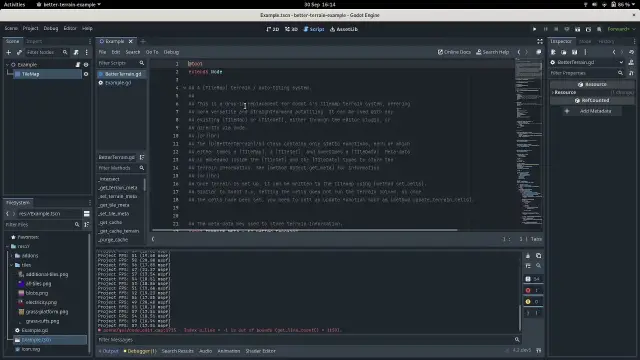Image resolution: width=640 pixels, height=360 pixels.
Task: Toggle editor messages filter in Output
Action: (533, 313)
